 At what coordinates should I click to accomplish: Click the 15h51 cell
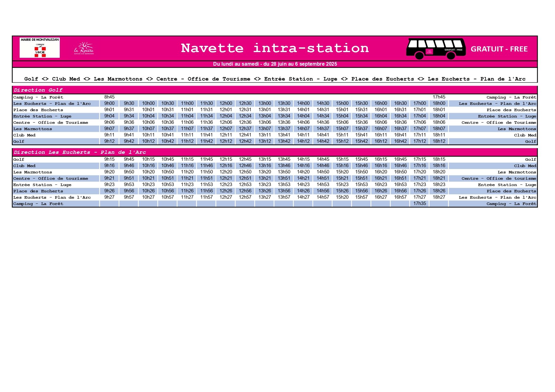(361, 178)
